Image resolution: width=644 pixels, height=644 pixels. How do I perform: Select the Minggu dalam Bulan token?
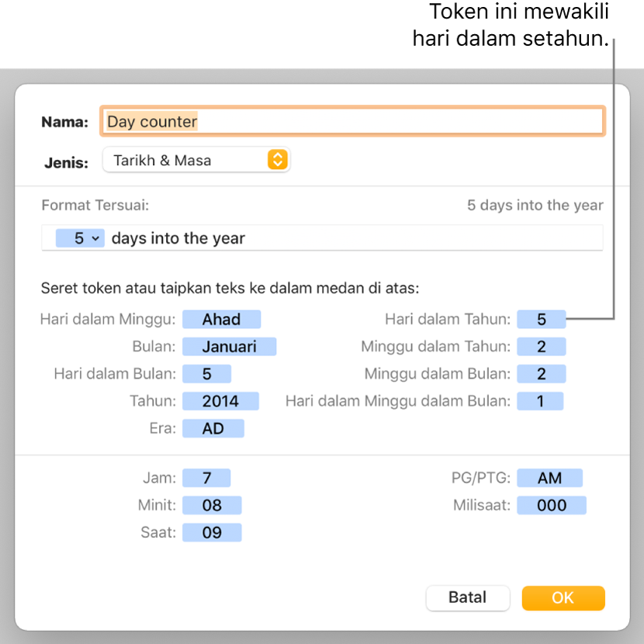tap(542, 374)
